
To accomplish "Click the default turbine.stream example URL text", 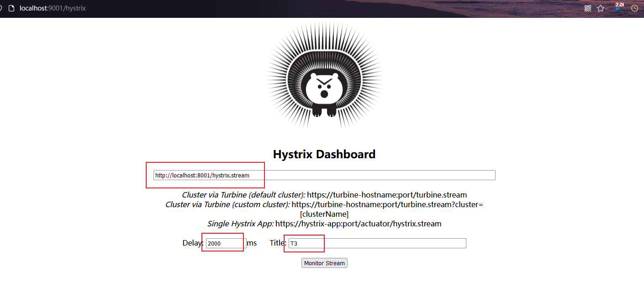I will (387, 195).
